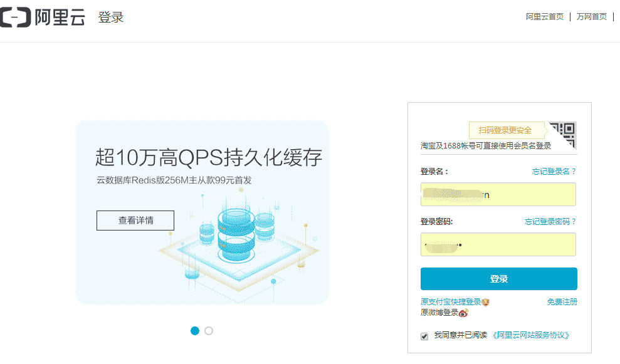
Task: Toggle the 我同意并已阅读 agreement checkbox
Action: click(x=424, y=335)
